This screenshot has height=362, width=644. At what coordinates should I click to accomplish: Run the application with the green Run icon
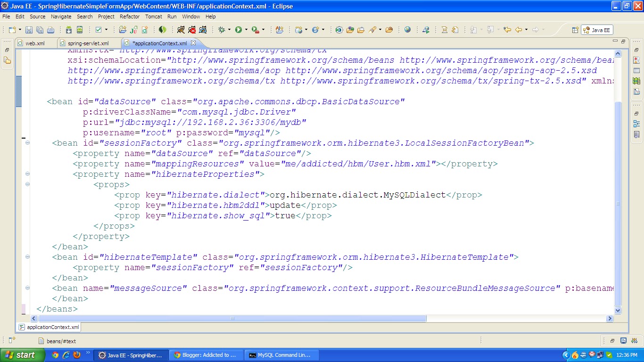click(239, 29)
